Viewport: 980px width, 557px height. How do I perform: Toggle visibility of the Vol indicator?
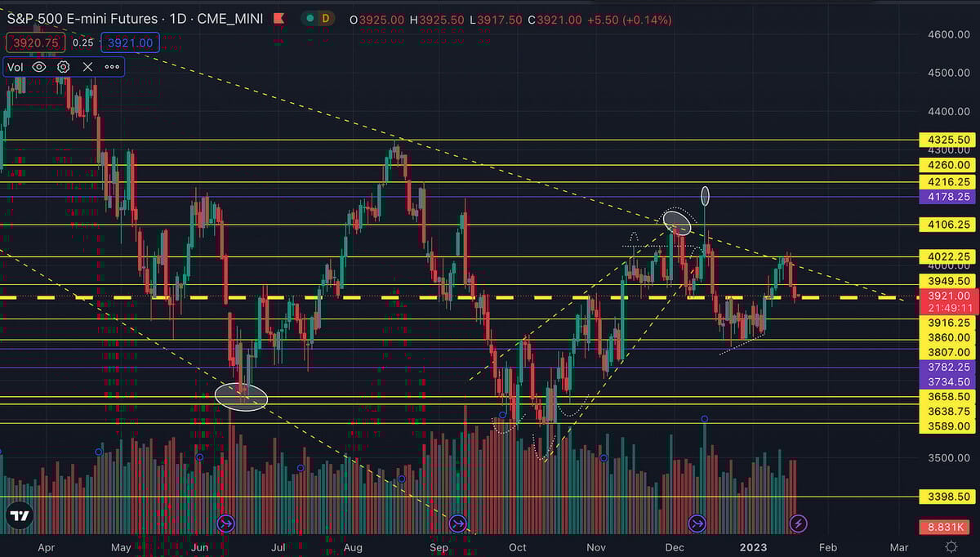[x=39, y=67]
